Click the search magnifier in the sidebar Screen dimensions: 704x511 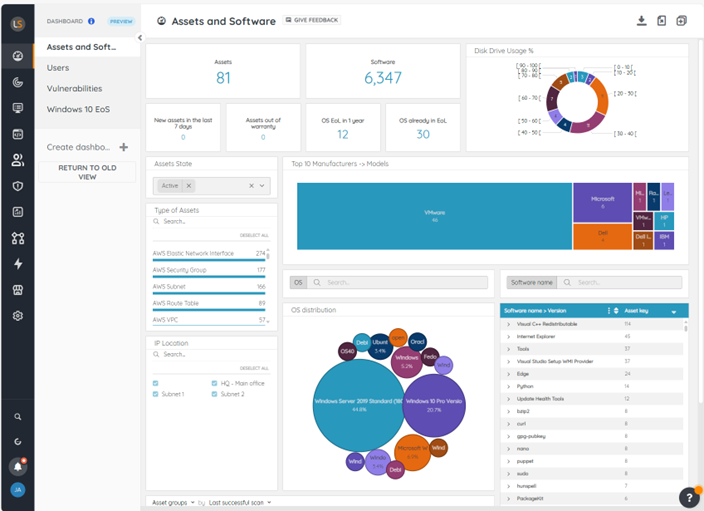tap(17, 416)
